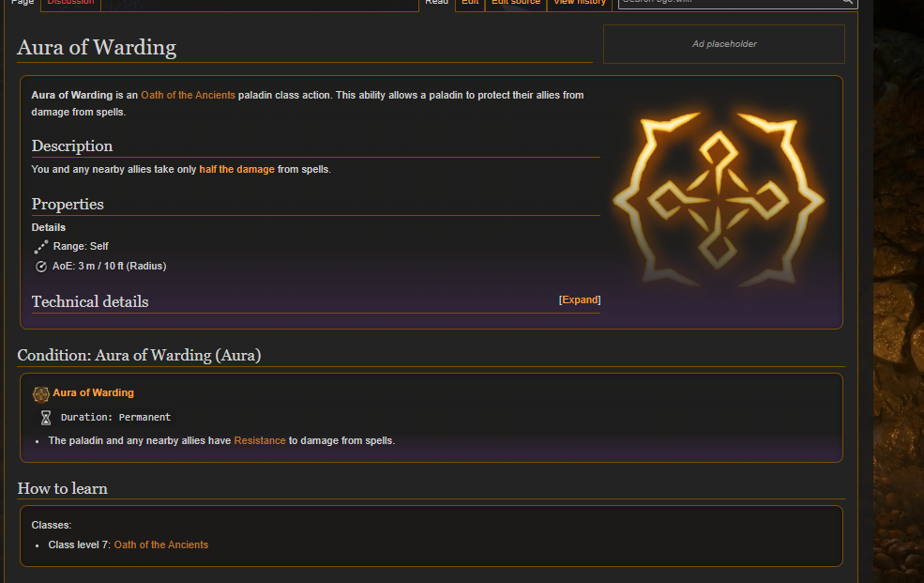Select the Read tab
Screen dimensions: 924x583
(x=436, y=3)
